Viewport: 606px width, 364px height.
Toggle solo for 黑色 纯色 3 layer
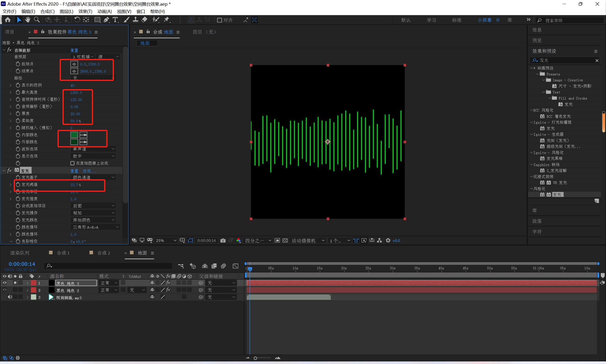(x=15, y=283)
